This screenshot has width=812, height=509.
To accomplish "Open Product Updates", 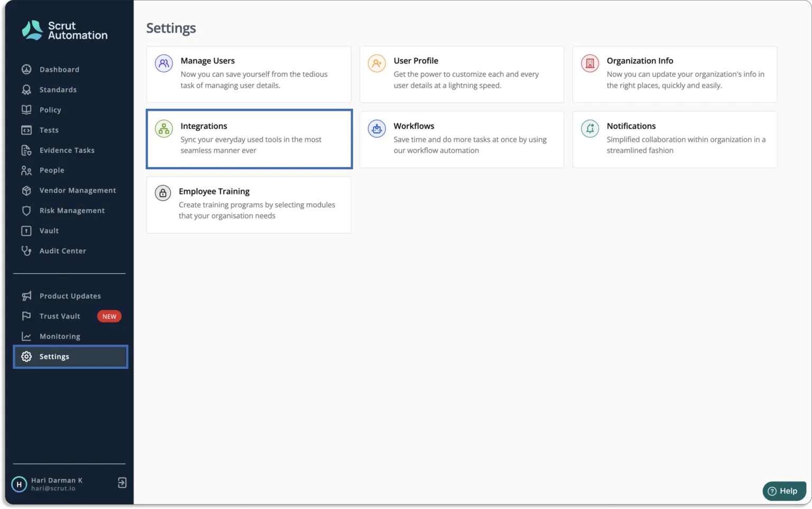I will [70, 296].
